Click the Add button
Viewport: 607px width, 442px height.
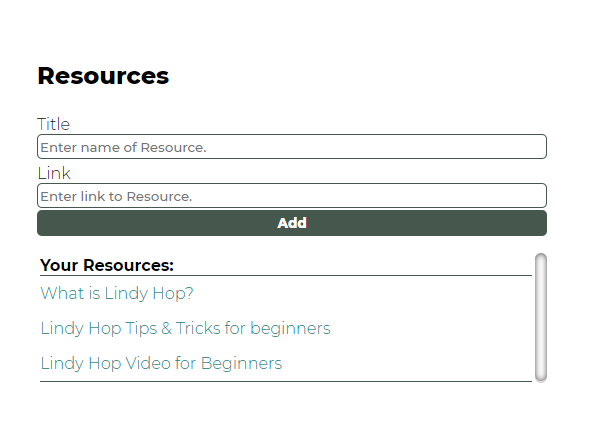point(292,223)
